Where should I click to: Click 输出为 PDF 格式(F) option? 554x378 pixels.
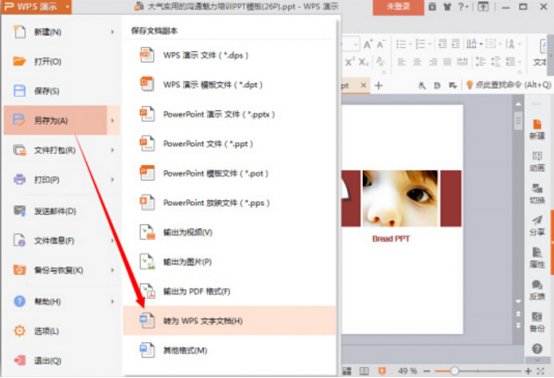(x=229, y=291)
